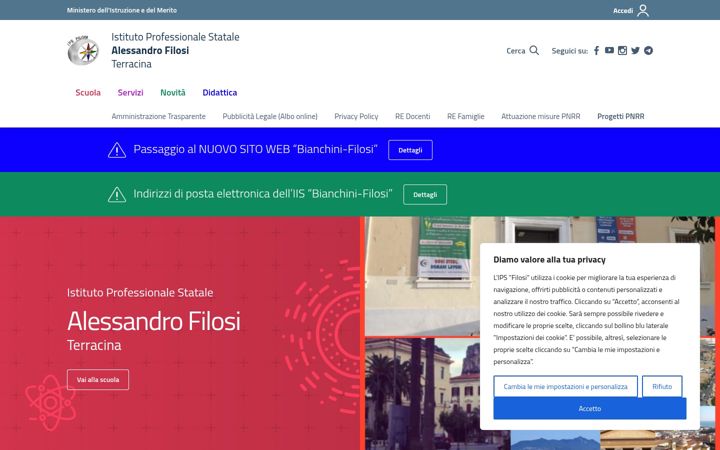Click the IPS Filosi school logo
This screenshot has height=450, width=720.
83,50
